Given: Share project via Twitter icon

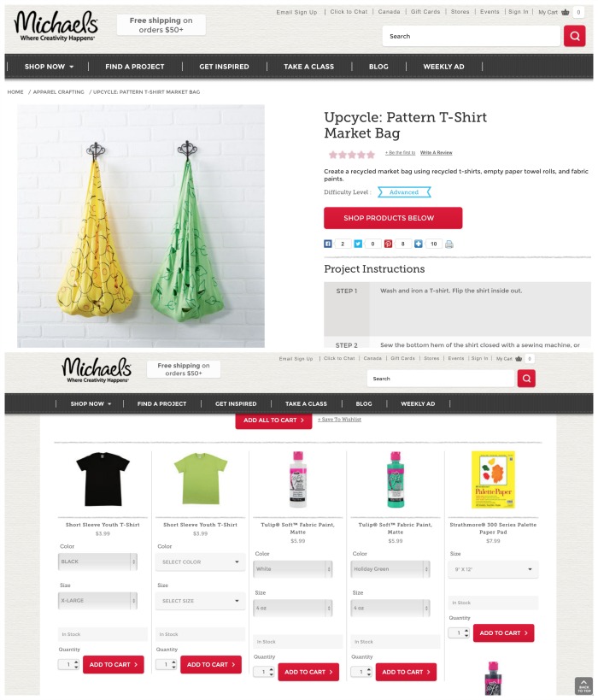Looking at the screenshot, I should pos(358,244).
